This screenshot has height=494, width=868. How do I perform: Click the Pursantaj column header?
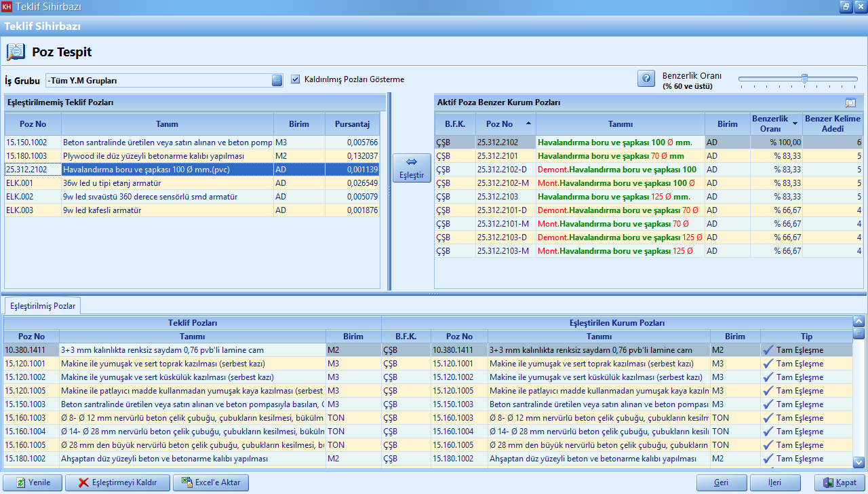(x=352, y=124)
